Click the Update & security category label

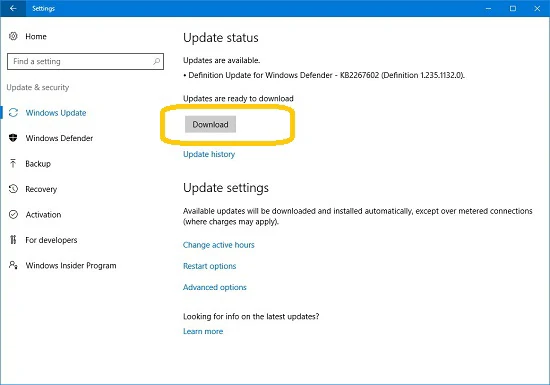click(38, 87)
